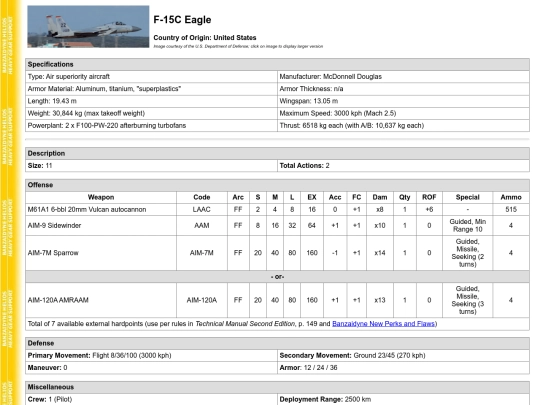Image resolution: width=540 pixels, height=405 pixels.
Task: Select Primary Movement: Flight 8/36/100 cell
Action: [151, 355]
